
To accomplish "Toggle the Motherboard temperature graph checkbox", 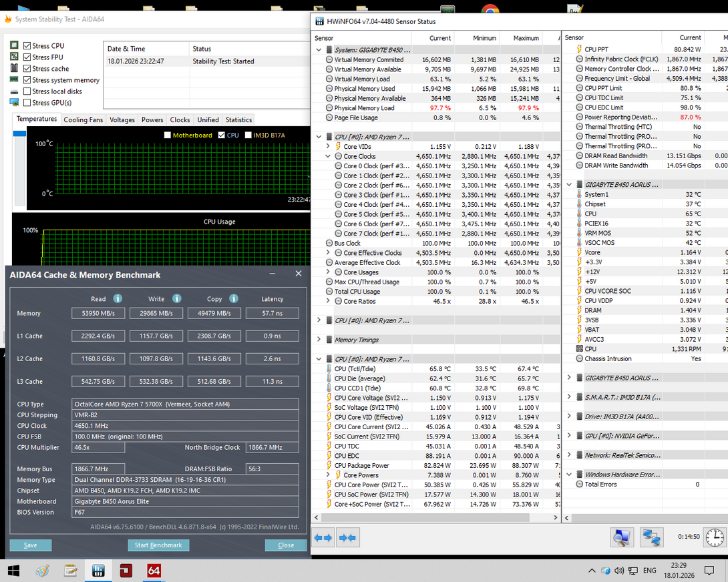I will (x=168, y=135).
